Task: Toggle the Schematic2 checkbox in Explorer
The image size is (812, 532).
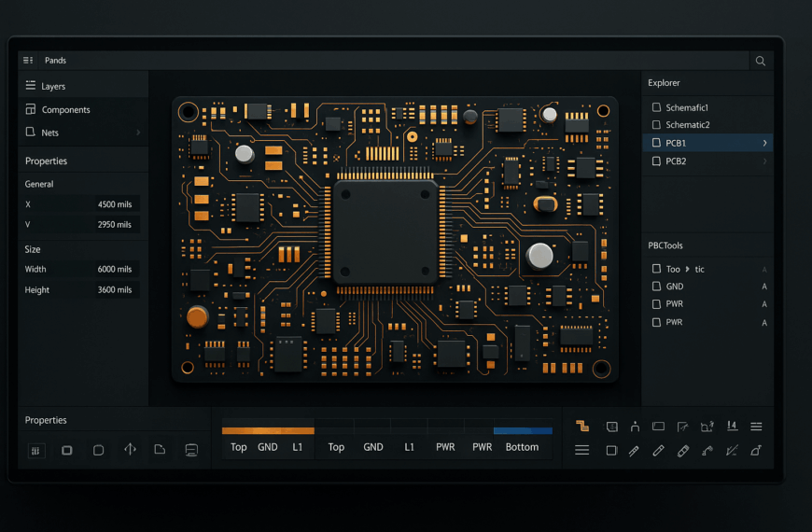Action: (656, 125)
